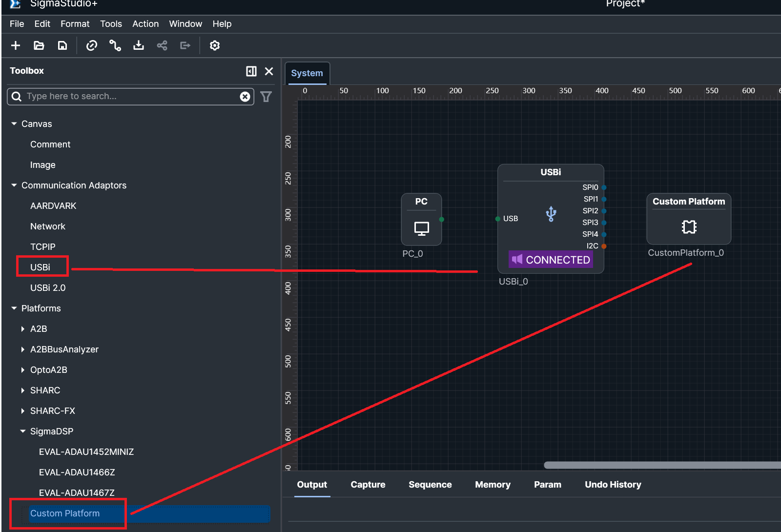Viewport: 781px width, 532px height.
Task: Expand the SHARC-FX node
Action: point(23,411)
